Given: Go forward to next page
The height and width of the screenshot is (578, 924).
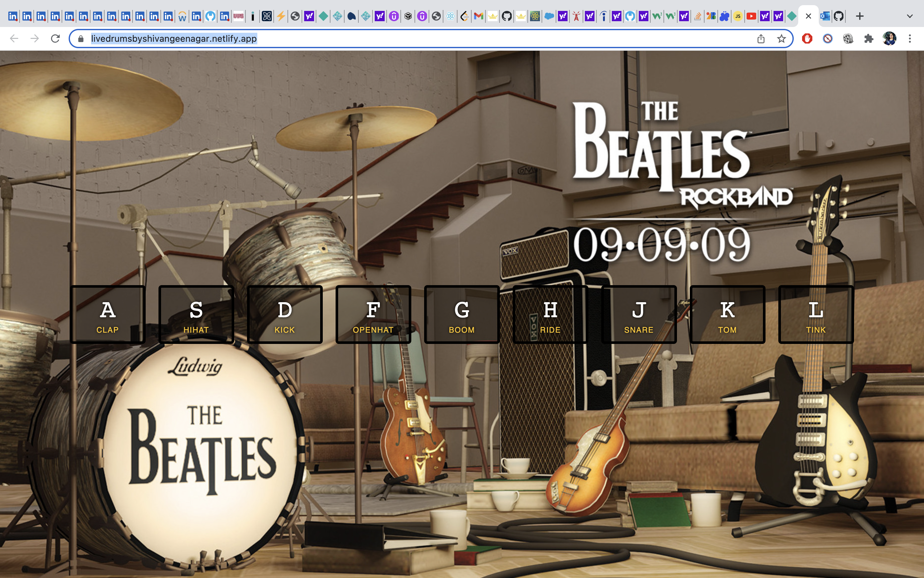Looking at the screenshot, I should click(35, 39).
